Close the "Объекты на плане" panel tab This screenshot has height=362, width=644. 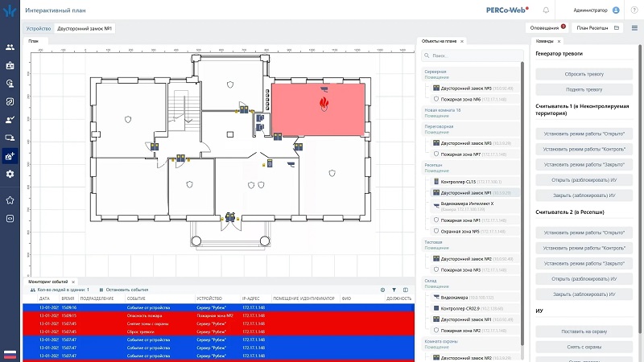(x=462, y=41)
